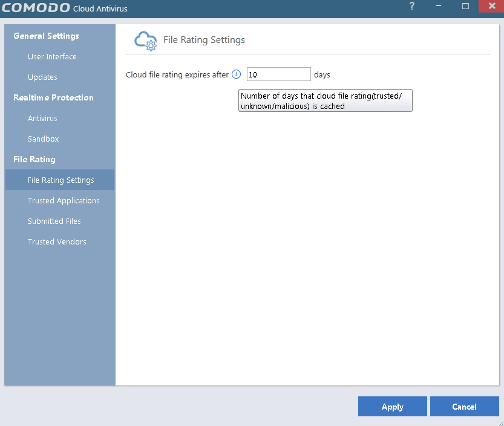Screen dimensions: 504x426
Task: Go to Antivirus settings
Action: (x=42, y=119)
